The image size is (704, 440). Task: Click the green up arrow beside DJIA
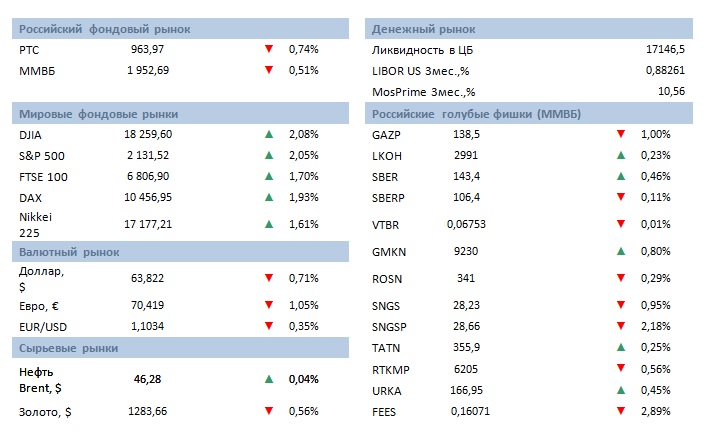click(269, 133)
